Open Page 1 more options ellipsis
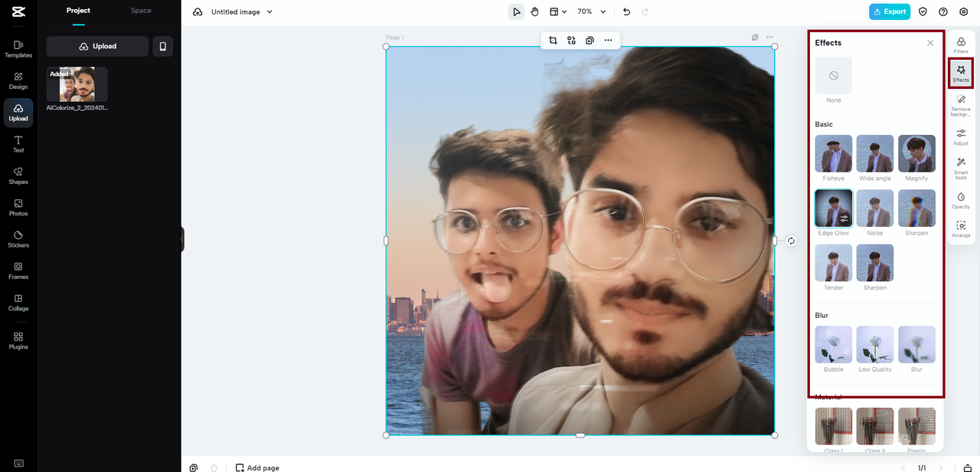 click(x=769, y=37)
